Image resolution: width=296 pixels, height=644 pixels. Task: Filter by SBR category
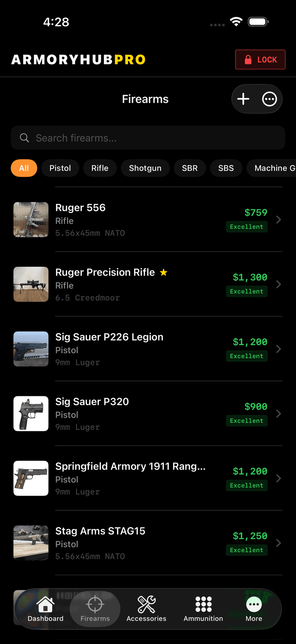tap(190, 168)
